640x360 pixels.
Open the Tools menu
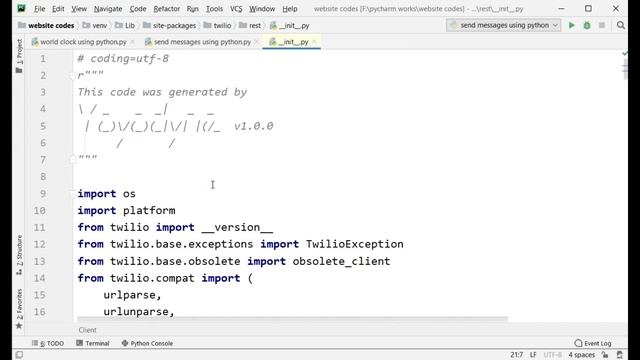coord(214,9)
